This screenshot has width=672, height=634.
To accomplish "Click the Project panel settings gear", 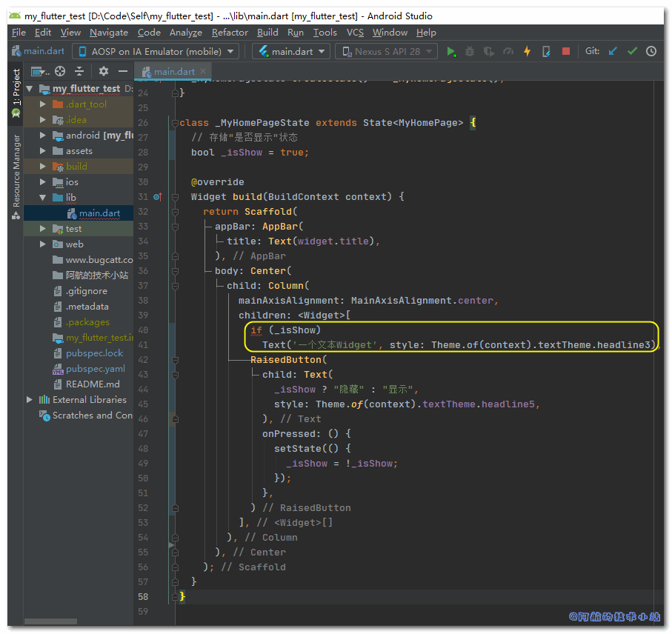I will point(104,71).
